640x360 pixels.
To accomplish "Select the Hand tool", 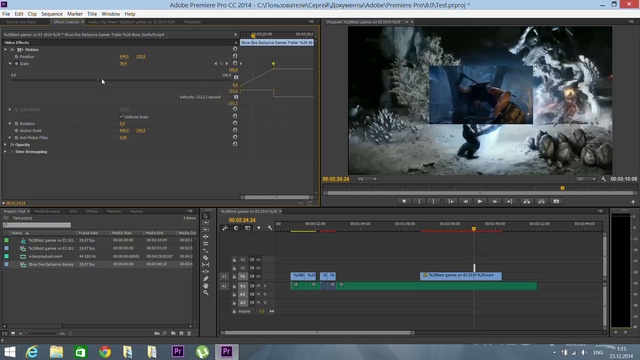I will (x=206, y=285).
